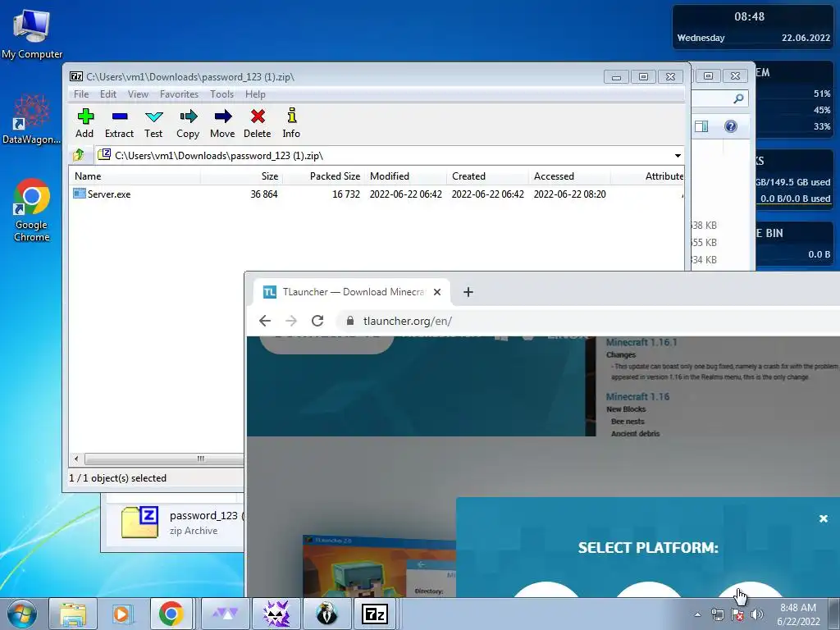
Task: Sort by the Size column header
Action: click(242, 176)
